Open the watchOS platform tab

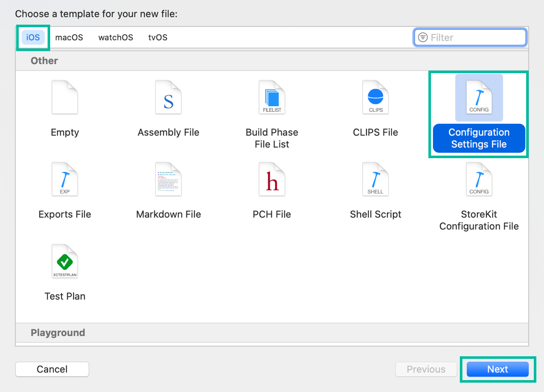point(116,37)
